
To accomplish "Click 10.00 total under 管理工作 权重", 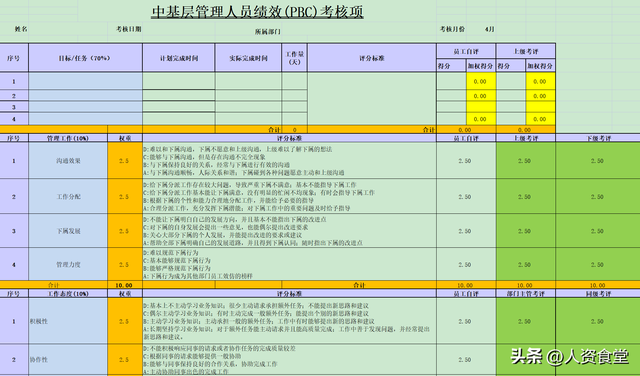I will click(125, 285).
